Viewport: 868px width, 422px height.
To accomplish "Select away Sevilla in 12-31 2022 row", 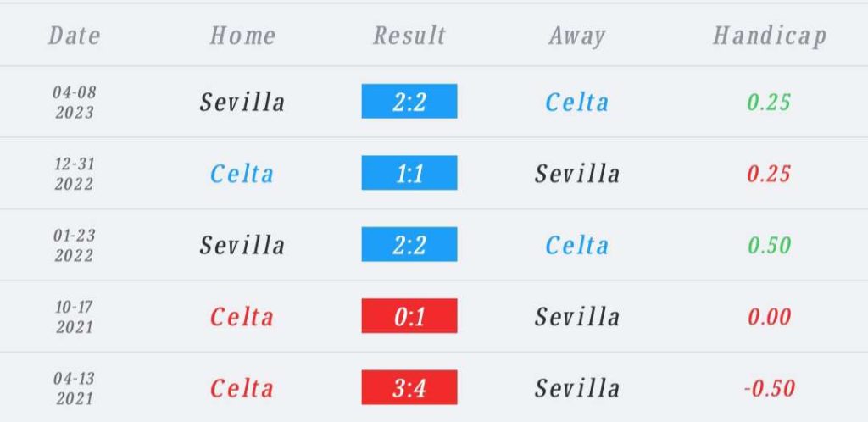I will [x=576, y=174].
